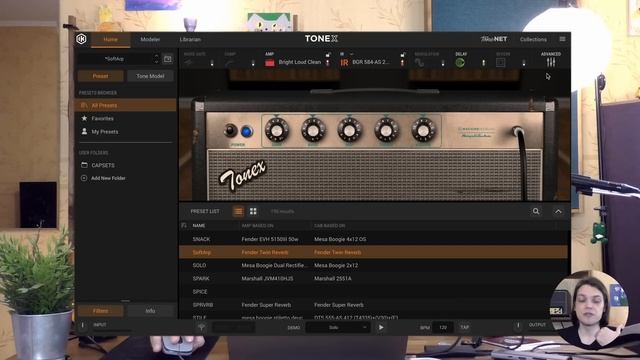Open the Demo loop Solo dropdown
This screenshot has height=360, width=640.
338,327
